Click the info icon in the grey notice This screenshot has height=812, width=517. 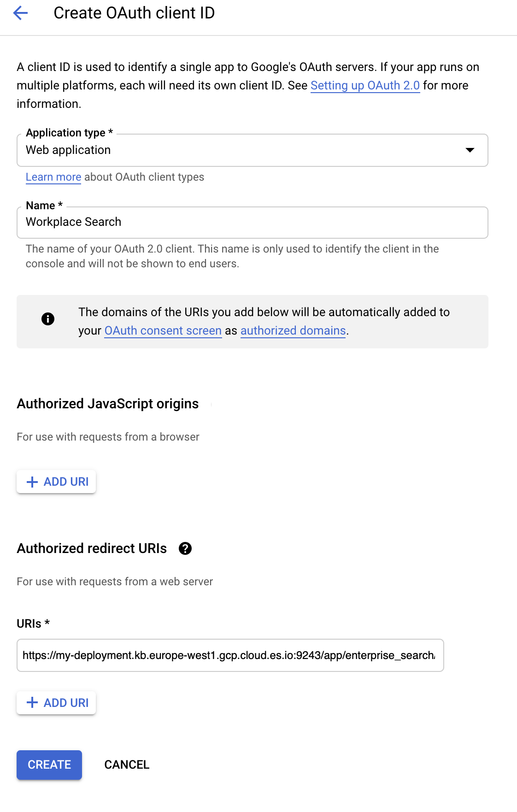pyautogui.click(x=48, y=319)
